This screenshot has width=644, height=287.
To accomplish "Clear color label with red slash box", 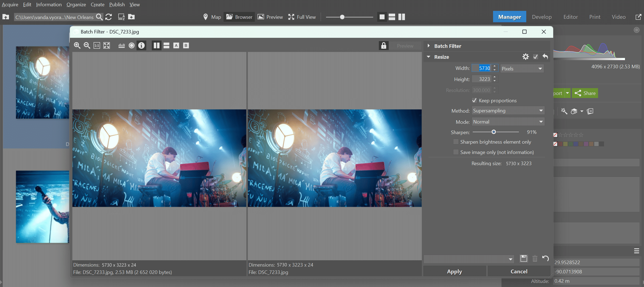I will pos(555,144).
